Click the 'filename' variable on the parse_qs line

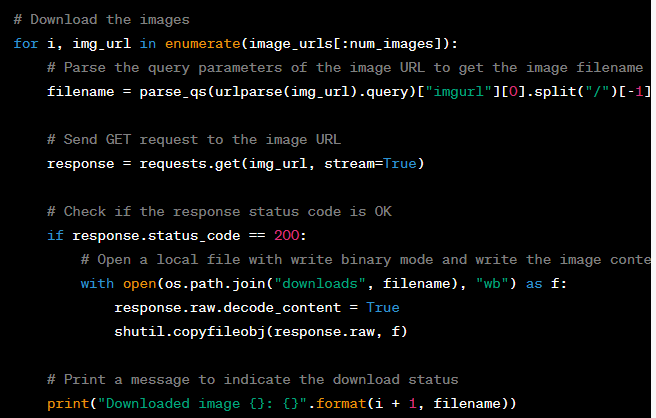80,92
